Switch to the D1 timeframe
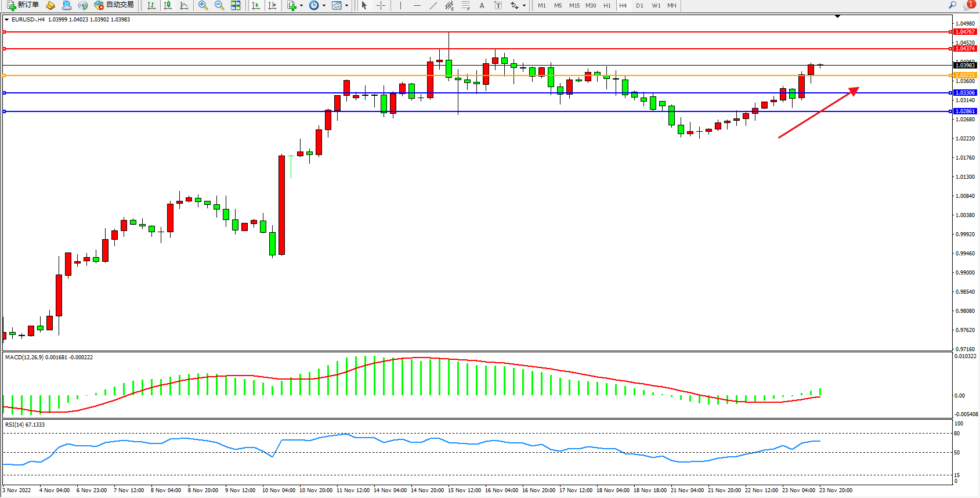 (x=639, y=5)
